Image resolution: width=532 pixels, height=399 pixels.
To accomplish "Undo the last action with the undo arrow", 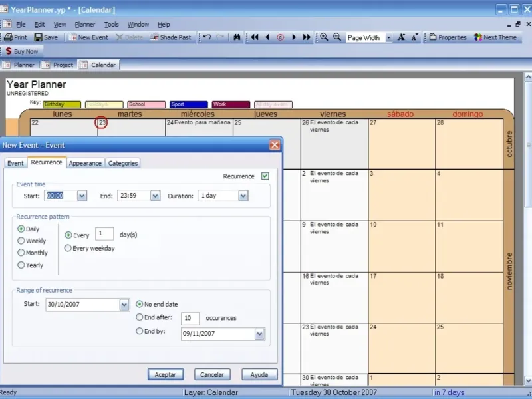I will coord(207,37).
